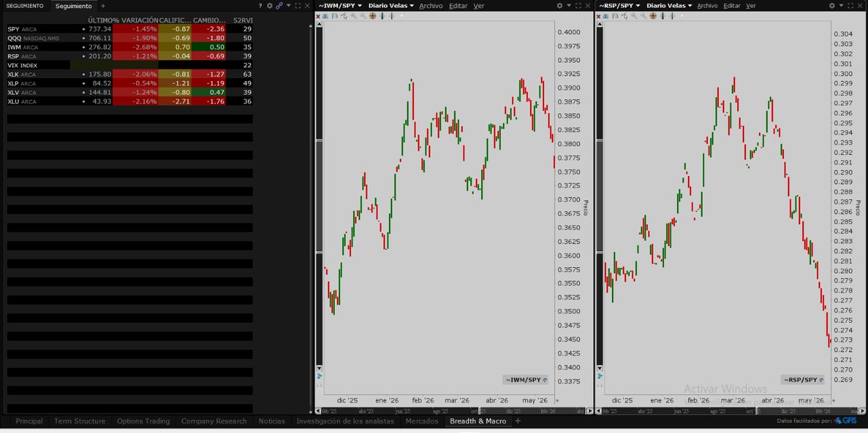
Task: Sort by CALIFIC... column header
Action: 174,20
